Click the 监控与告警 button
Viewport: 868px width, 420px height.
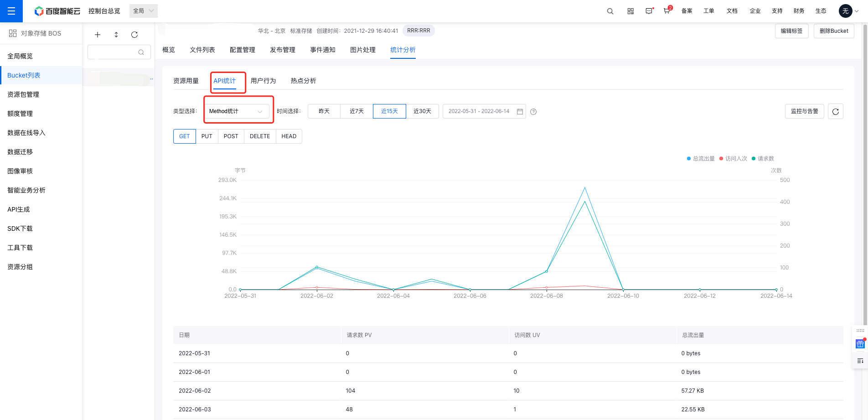tap(805, 111)
